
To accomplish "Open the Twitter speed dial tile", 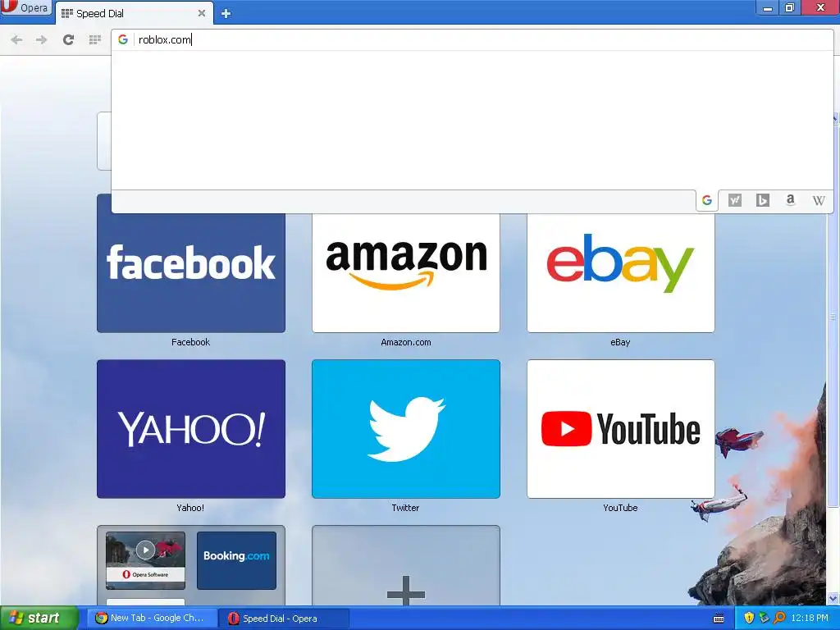I will (x=405, y=428).
